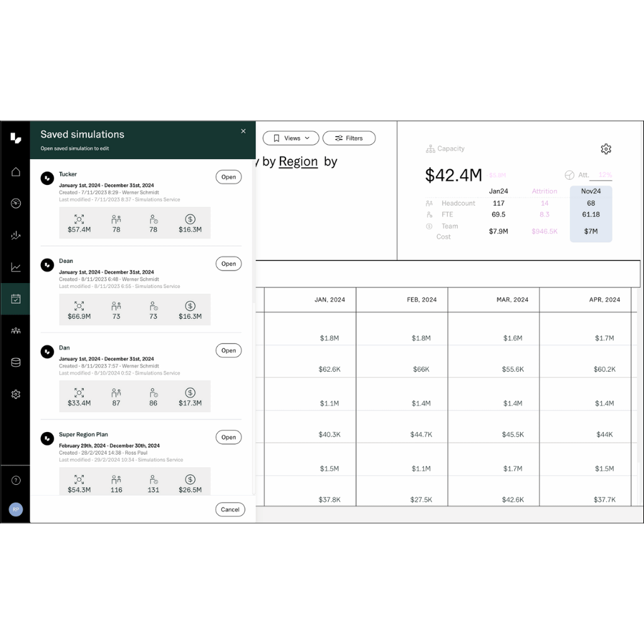Image resolution: width=644 pixels, height=644 pixels.
Task: Select the JAN, 2024 column header
Action: 330,299
